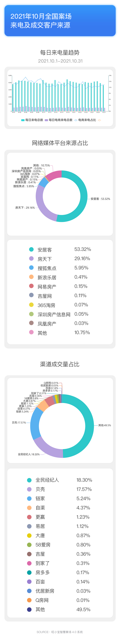
Task: Select the 安居客 53.32% donut segment label
Action: (x=100, y=199)
